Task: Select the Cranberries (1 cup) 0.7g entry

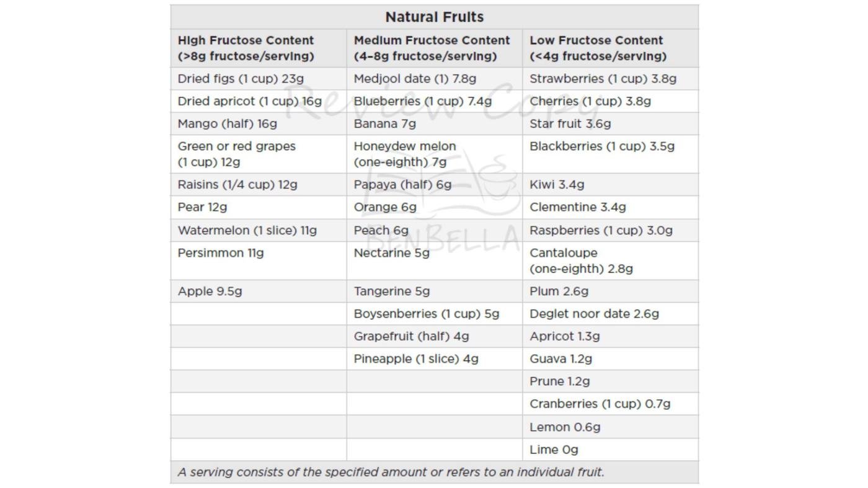Action: click(x=600, y=404)
